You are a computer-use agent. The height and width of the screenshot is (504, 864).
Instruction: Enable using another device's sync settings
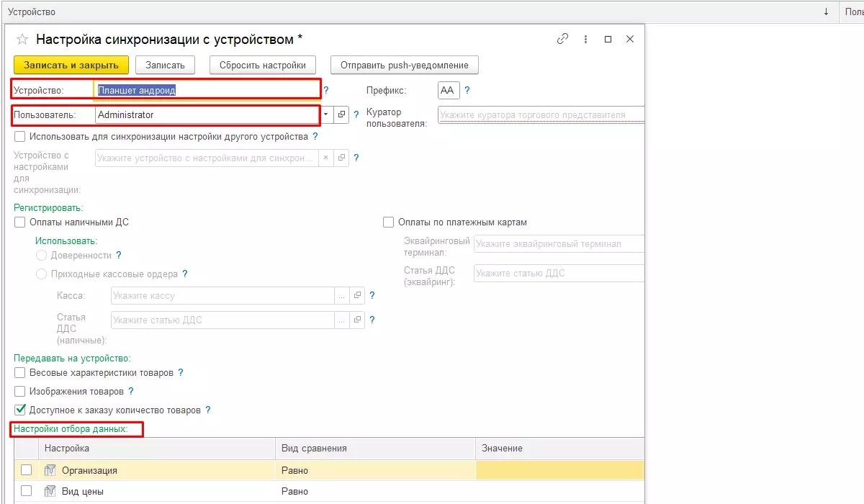(x=20, y=136)
